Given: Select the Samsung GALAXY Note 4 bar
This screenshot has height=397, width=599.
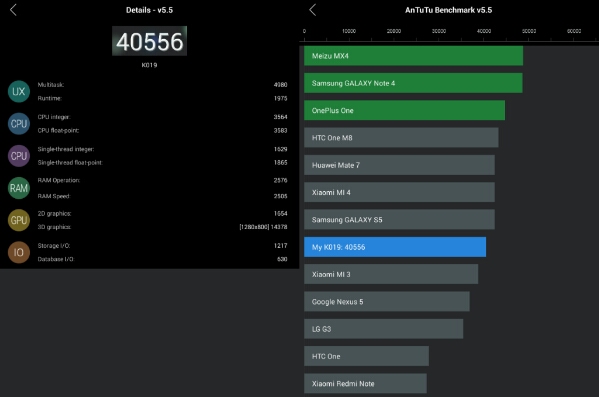Looking at the screenshot, I should click(x=413, y=83).
